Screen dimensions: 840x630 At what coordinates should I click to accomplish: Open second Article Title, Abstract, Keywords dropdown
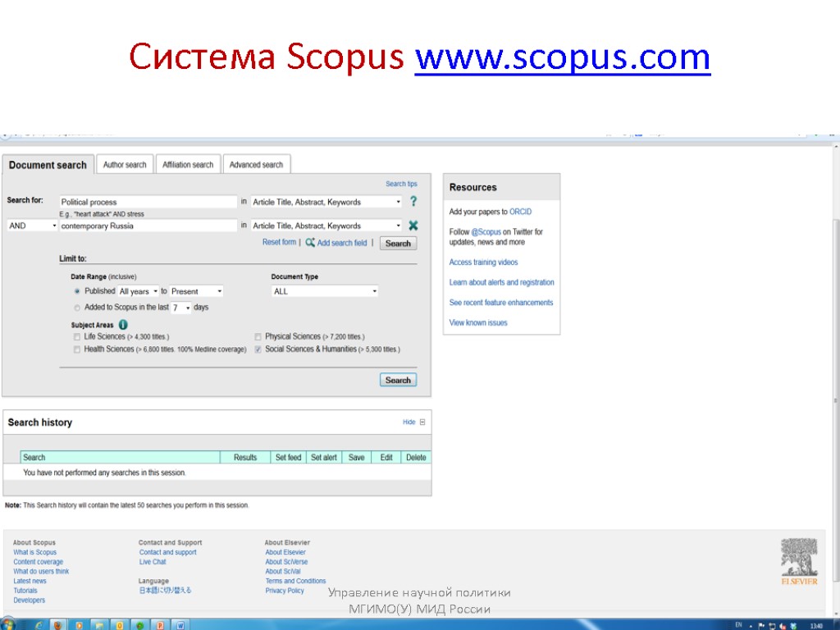point(326,226)
